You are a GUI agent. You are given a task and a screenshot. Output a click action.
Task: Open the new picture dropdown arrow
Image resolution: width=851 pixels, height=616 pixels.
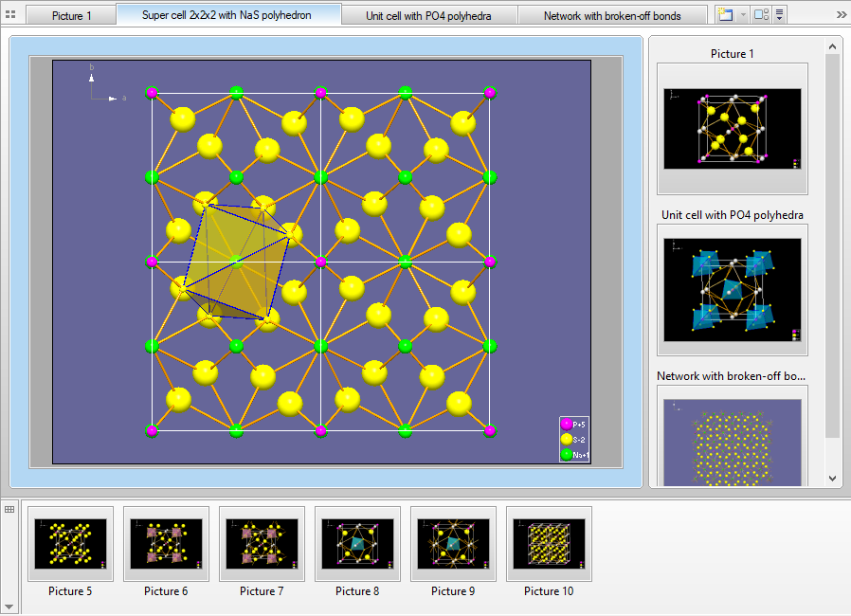[x=744, y=14]
